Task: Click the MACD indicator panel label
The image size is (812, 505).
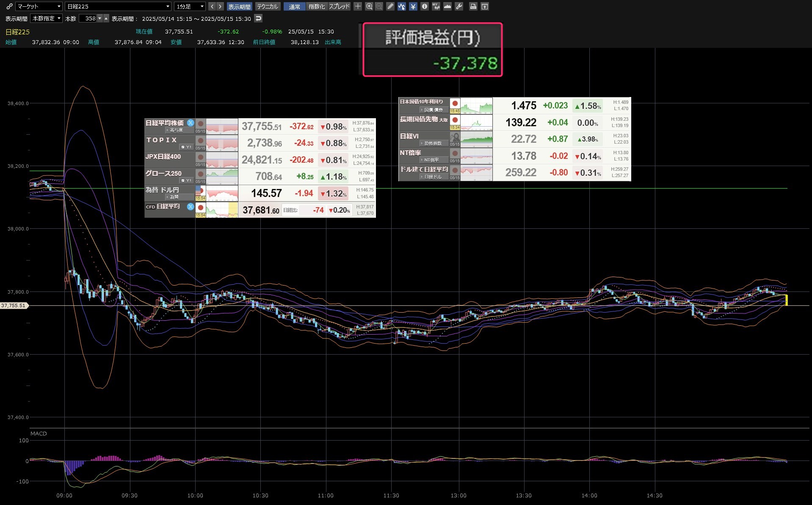Action: 39,433
